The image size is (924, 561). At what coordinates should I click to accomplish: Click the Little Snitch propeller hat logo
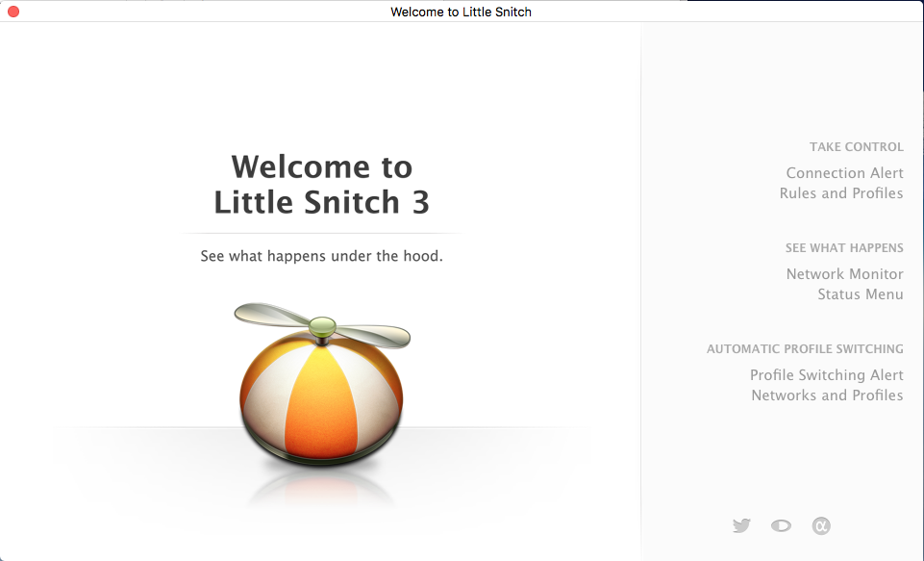(321, 395)
